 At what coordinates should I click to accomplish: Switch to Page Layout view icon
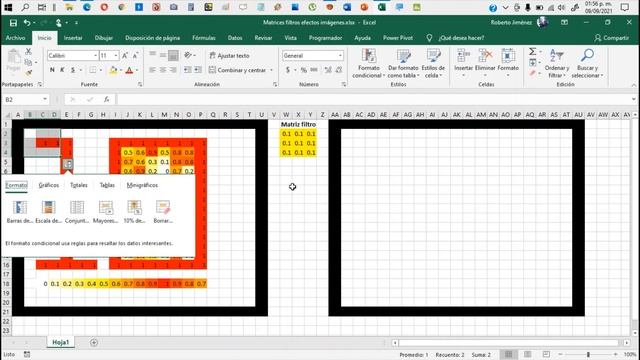click(527, 354)
